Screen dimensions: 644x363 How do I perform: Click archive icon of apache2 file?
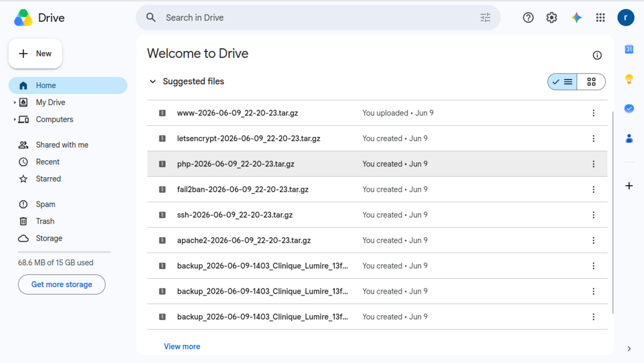(162, 241)
